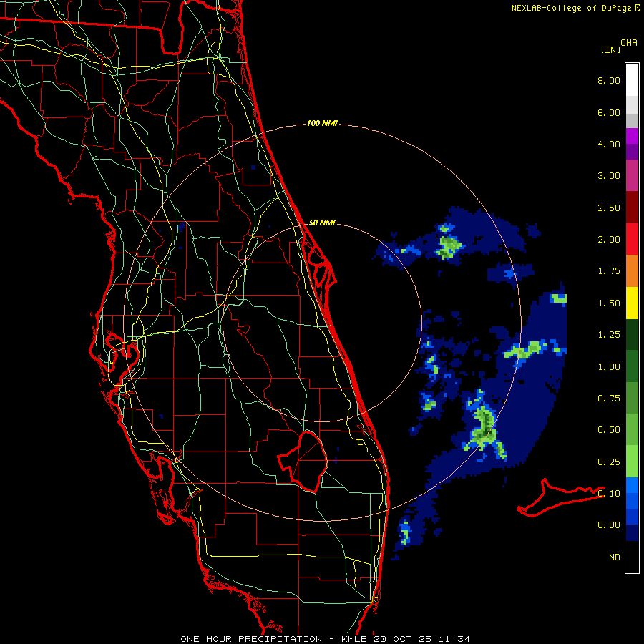This screenshot has width=644, height=644.
Task: Click the bright blue legend swatch
Action: (632, 485)
